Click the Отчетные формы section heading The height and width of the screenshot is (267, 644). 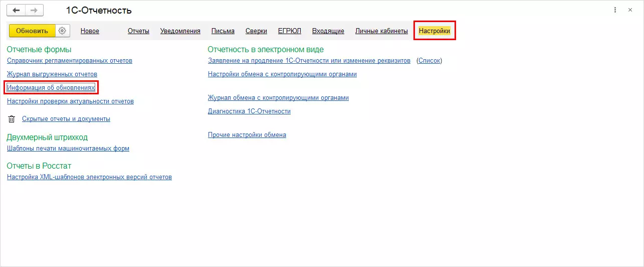[x=39, y=50]
